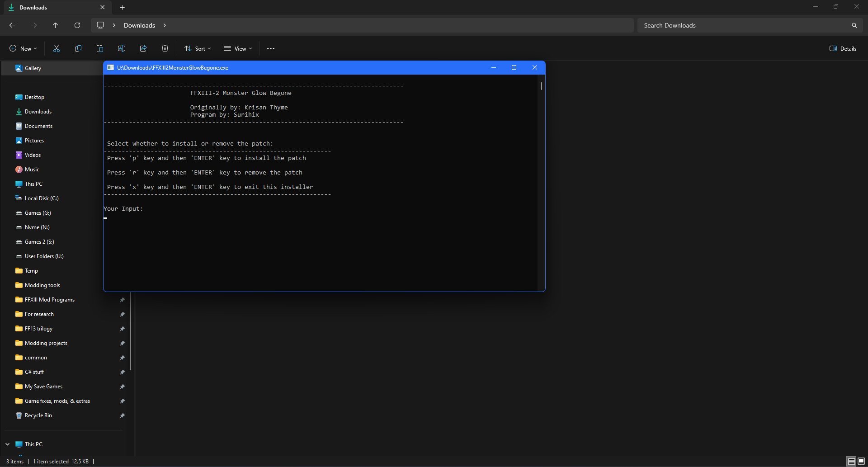The image size is (868, 467).
Task: Click the console input line cursor
Action: (x=105, y=218)
